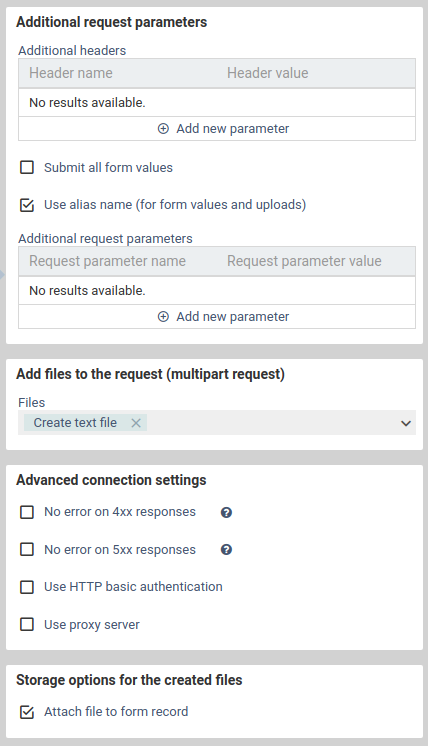Expand the Files dropdown chevron
Image resolution: width=428 pixels, height=746 pixels.
point(406,423)
